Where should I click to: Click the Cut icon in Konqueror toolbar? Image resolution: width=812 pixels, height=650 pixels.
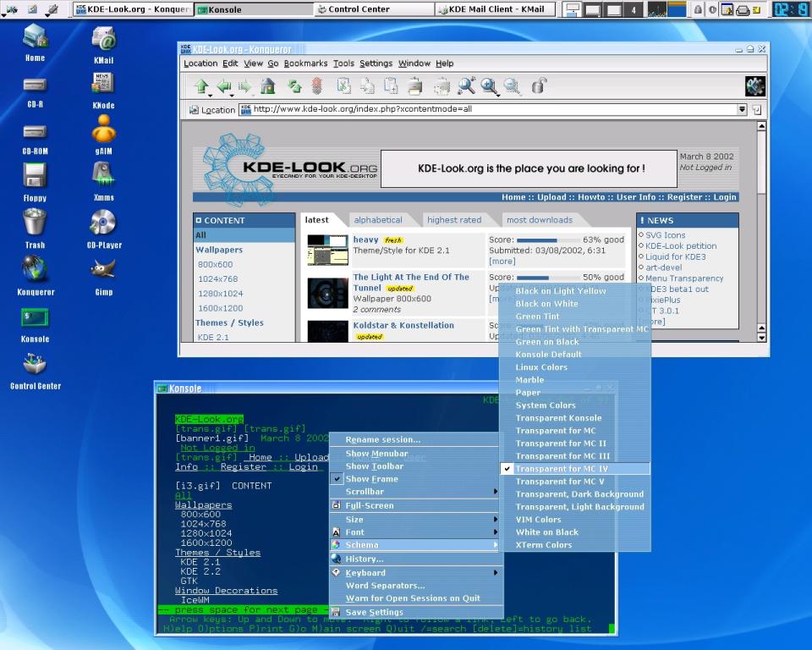coord(344,86)
